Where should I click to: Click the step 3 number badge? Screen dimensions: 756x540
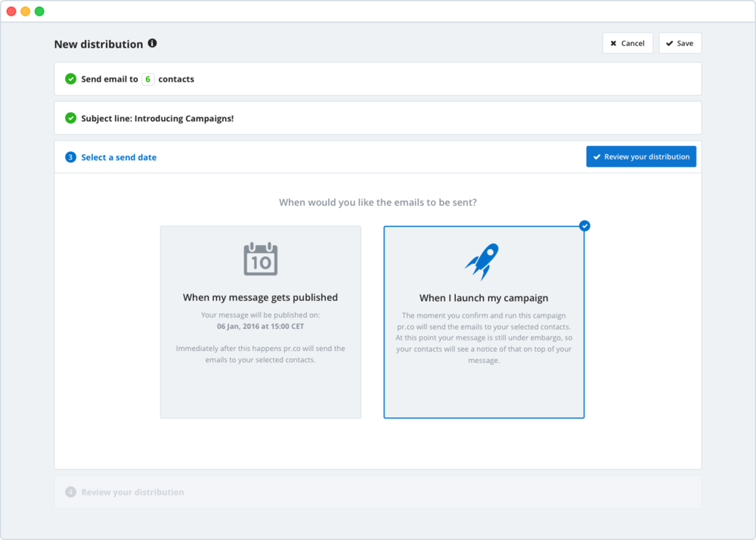70,157
